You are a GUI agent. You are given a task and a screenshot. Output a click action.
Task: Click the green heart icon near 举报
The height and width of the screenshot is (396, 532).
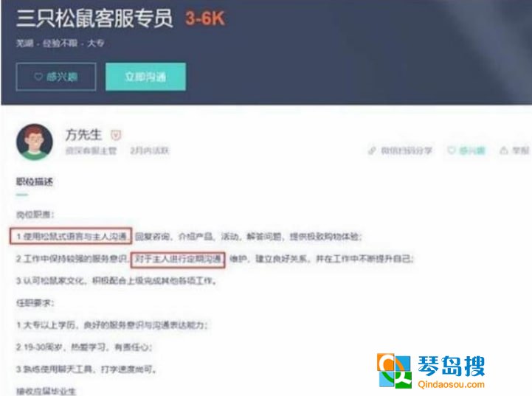click(x=452, y=150)
